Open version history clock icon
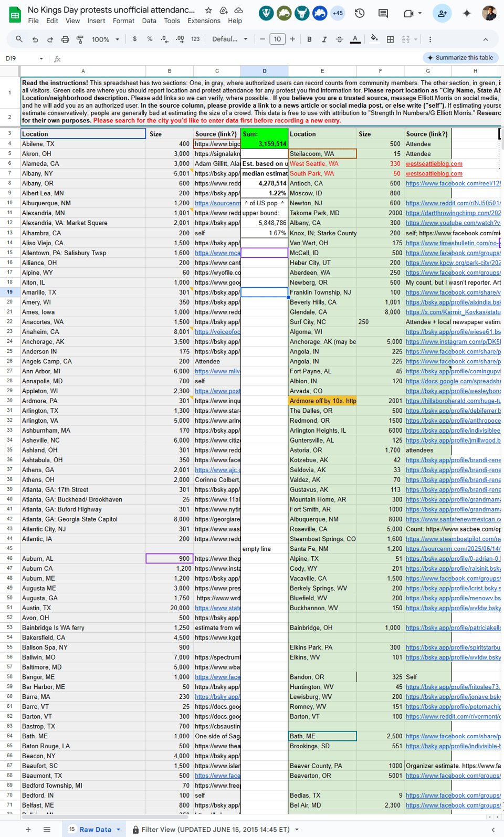Image resolution: width=504 pixels, height=837 pixels. click(360, 13)
